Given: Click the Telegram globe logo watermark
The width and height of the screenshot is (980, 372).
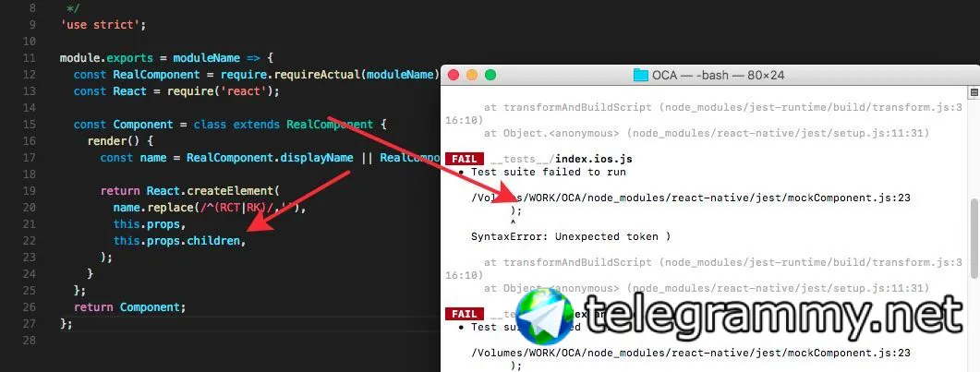Looking at the screenshot, I should tap(543, 317).
